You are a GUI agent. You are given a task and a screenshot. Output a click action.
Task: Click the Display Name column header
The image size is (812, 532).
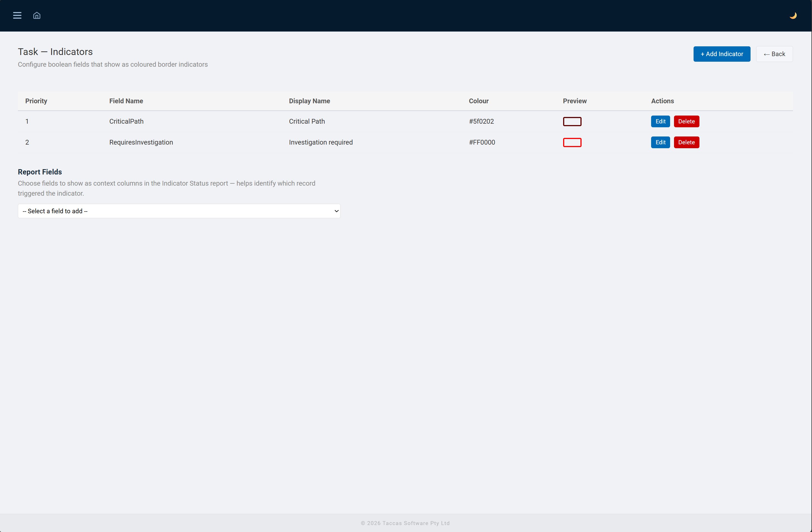309,101
